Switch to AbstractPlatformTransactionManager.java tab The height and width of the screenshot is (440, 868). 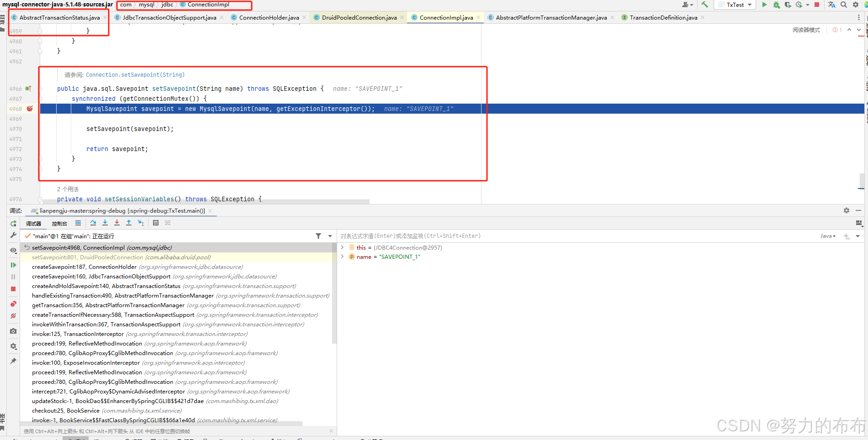point(551,17)
